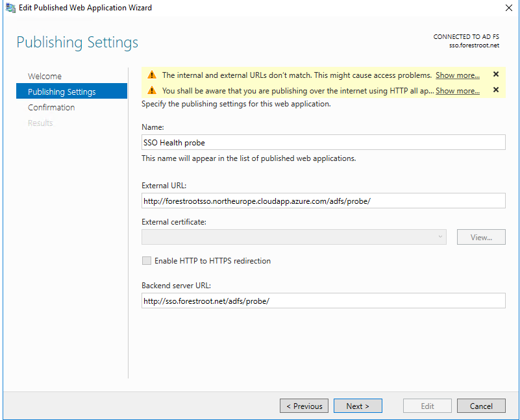Click the View certificate button
The height and width of the screenshot is (420, 520).
click(x=481, y=237)
